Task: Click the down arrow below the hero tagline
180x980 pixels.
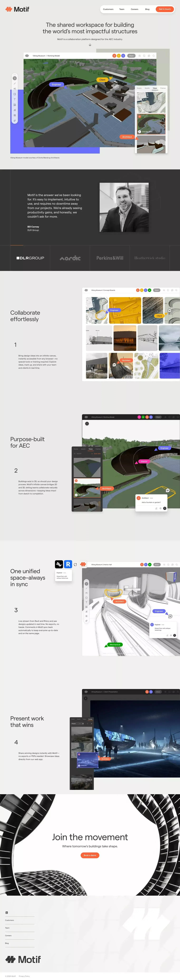Action: pyautogui.click(x=90, y=45)
